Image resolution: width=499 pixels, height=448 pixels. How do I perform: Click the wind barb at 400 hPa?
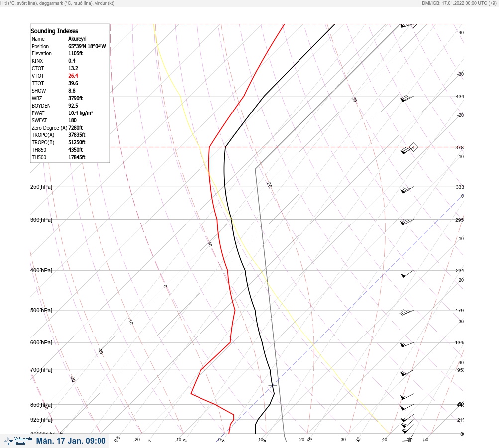[407, 273]
